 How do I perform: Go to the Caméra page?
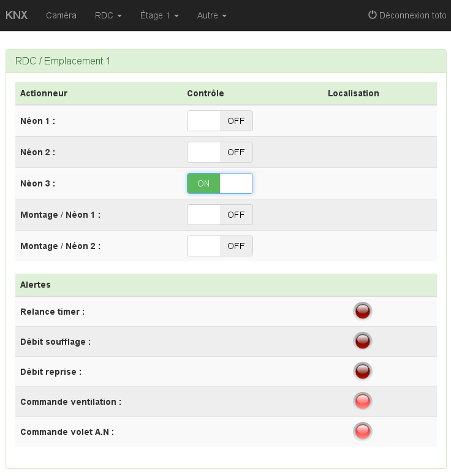tap(61, 15)
